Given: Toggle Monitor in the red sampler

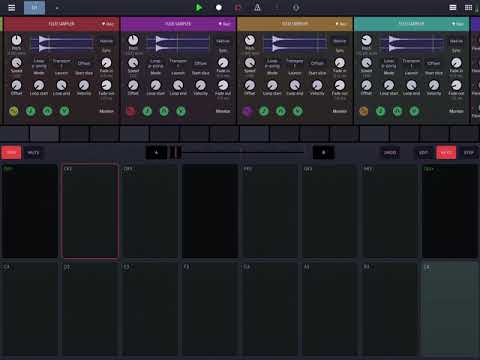Looking at the screenshot, I should click(106, 111).
